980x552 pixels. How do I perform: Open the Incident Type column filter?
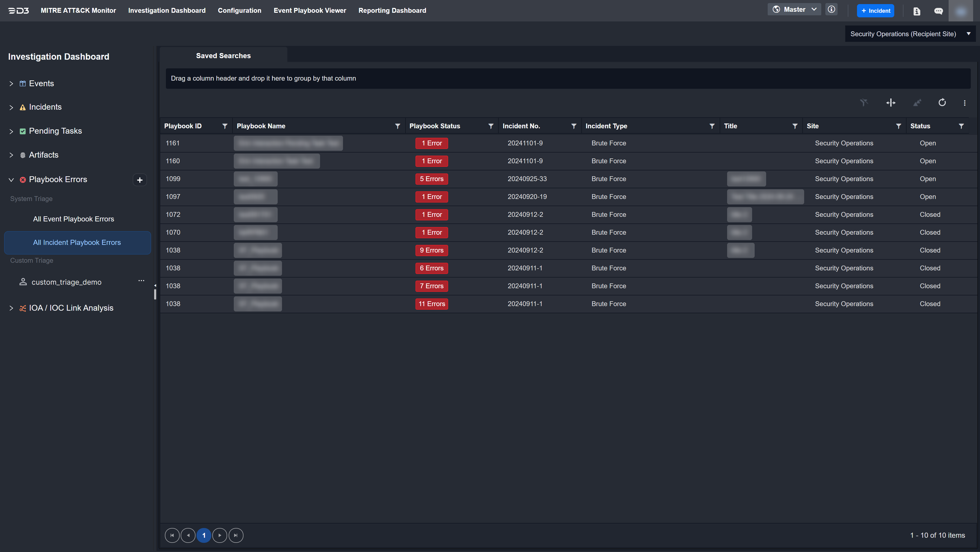click(712, 126)
